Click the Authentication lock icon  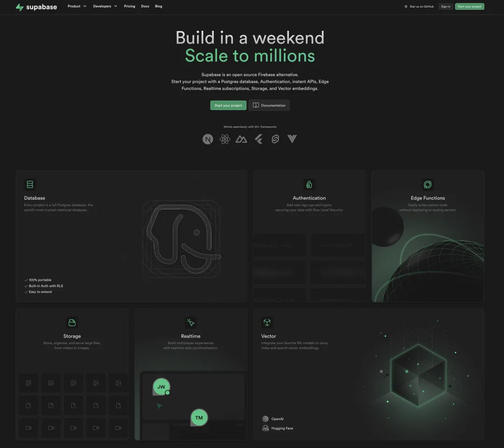click(x=309, y=184)
